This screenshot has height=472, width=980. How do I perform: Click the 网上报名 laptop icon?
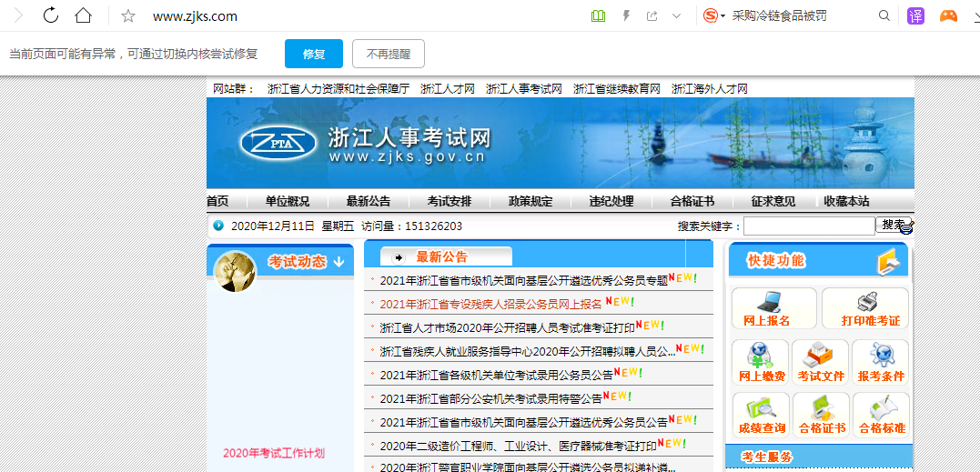[768, 302]
